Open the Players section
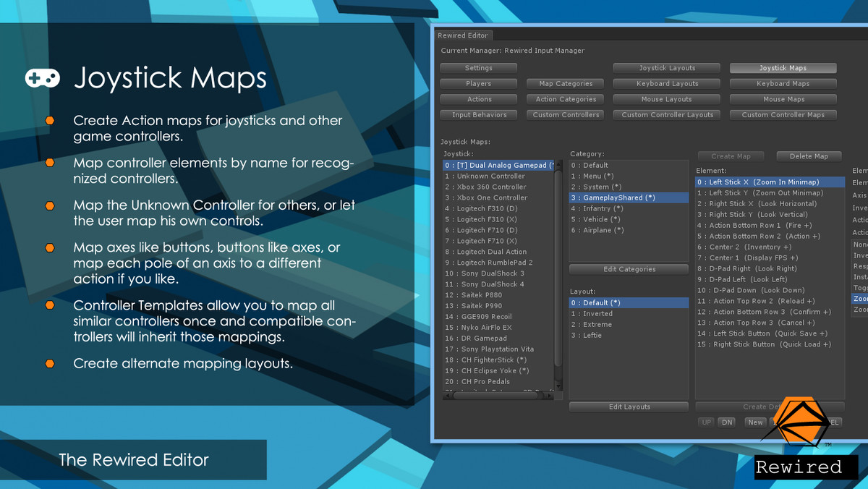868x489 pixels. tap(479, 84)
